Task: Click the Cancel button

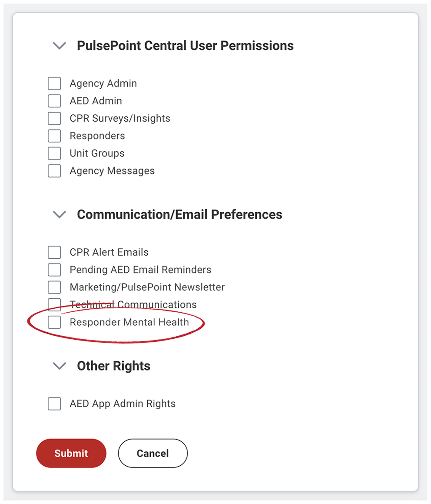Action: pos(153,453)
